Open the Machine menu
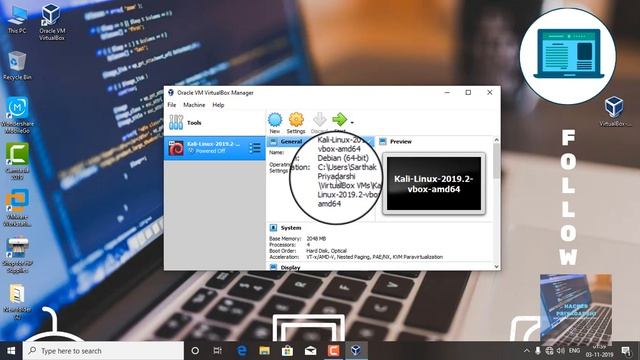The image size is (640, 360). click(x=194, y=105)
